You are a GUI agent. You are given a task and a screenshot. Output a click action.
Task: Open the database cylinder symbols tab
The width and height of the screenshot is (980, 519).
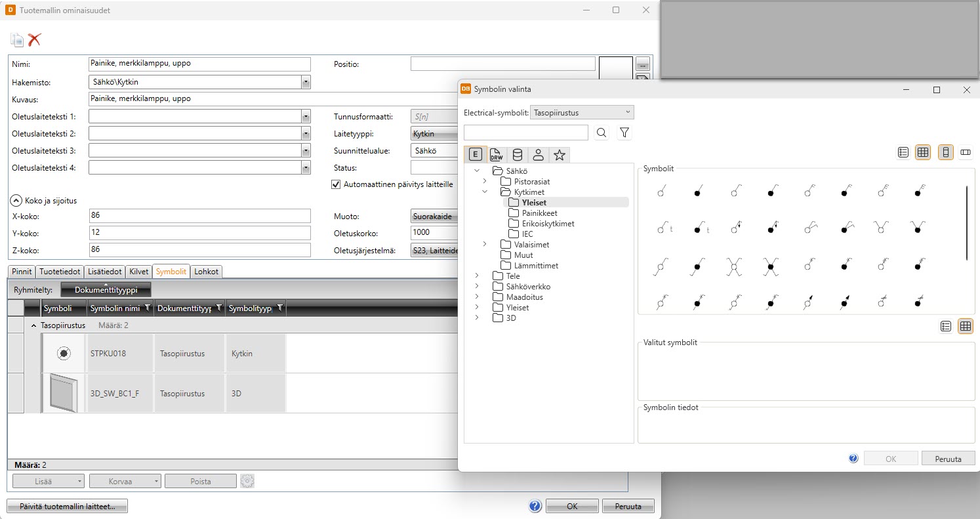point(518,155)
